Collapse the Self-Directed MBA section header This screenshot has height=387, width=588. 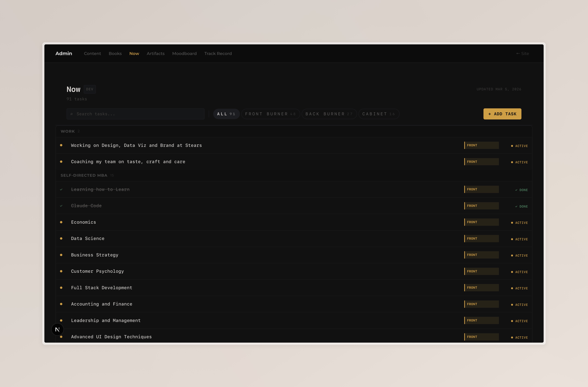(84, 175)
